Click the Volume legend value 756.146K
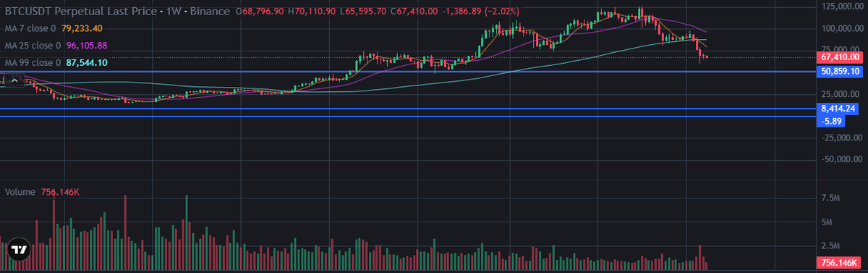This screenshot has height=273, width=868. 59,193
